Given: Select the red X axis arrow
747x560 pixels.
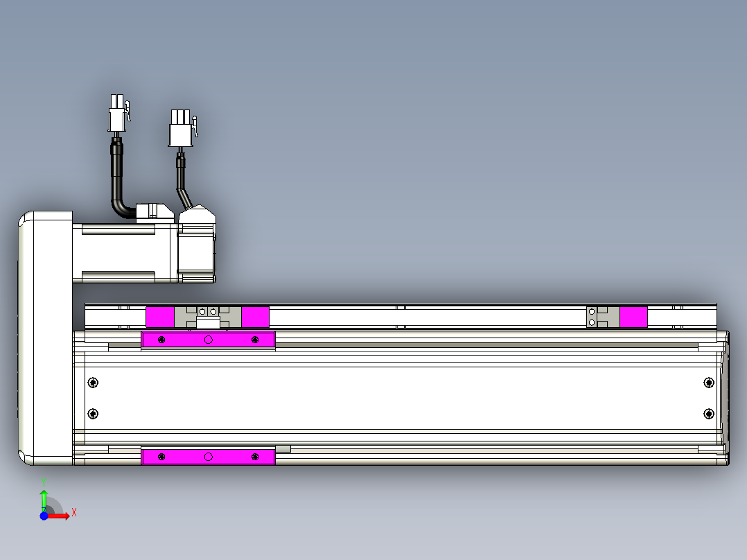Looking at the screenshot, I should click(x=59, y=516).
